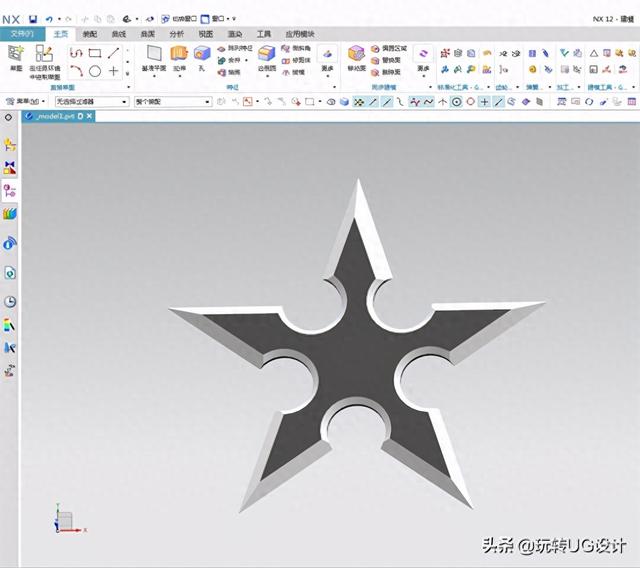
Task: Toggle the End Point snap option
Action: coord(373,102)
